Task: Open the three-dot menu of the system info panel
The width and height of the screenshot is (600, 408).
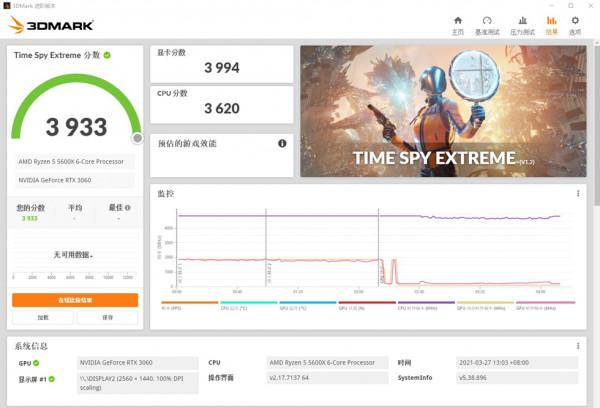Action: pyautogui.click(x=578, y=346)
